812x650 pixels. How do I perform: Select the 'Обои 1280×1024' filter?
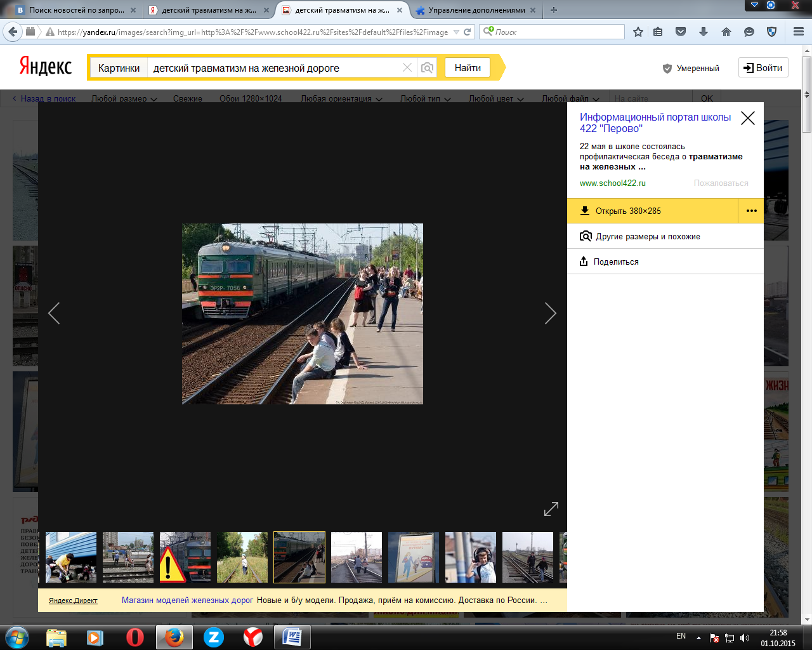(251, 98)
